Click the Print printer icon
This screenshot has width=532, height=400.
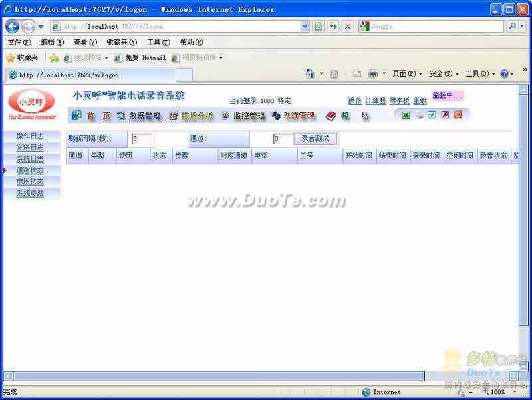point(372,74)
